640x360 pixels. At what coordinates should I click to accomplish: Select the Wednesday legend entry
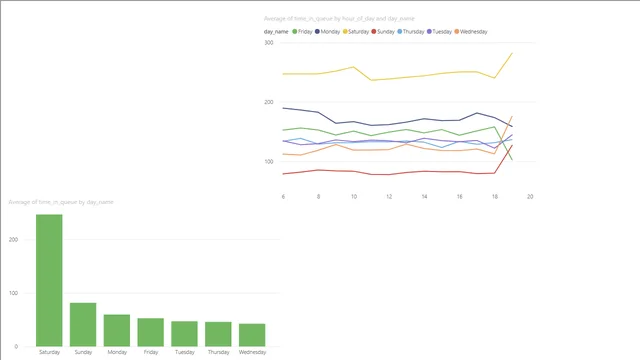[x=471, y=31]
